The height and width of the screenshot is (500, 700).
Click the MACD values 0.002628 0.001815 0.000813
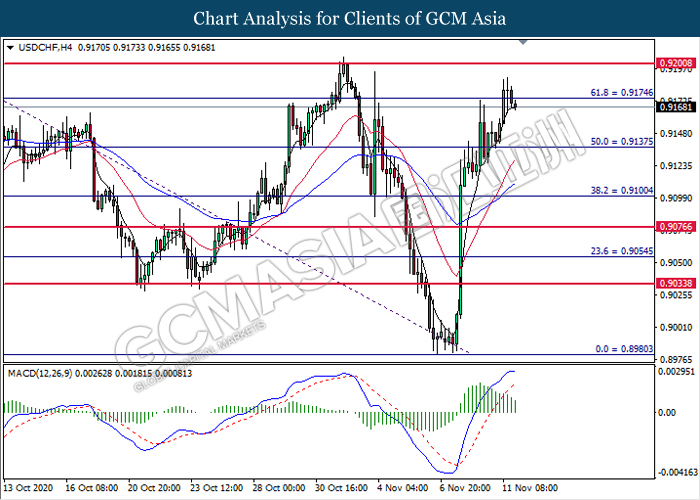(x=133, y=373)
